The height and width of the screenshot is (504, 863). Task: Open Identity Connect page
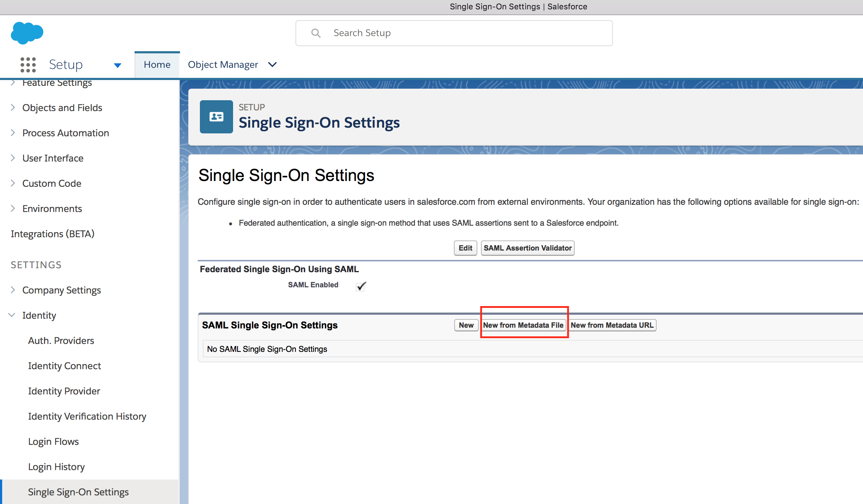65,366
